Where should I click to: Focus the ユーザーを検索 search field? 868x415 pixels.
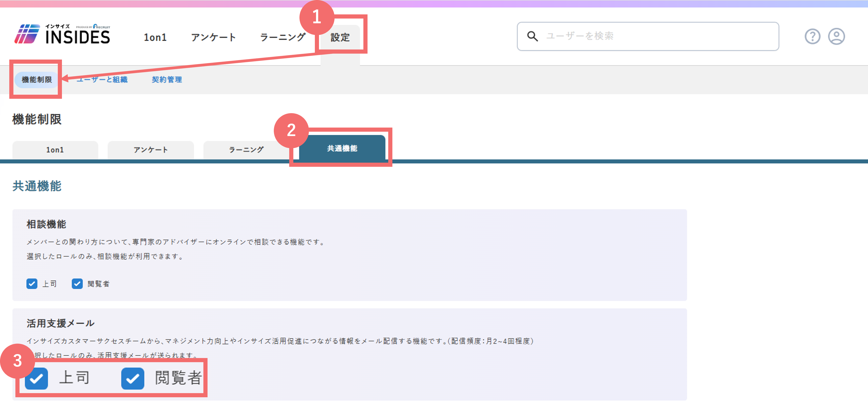click(648, 36)
